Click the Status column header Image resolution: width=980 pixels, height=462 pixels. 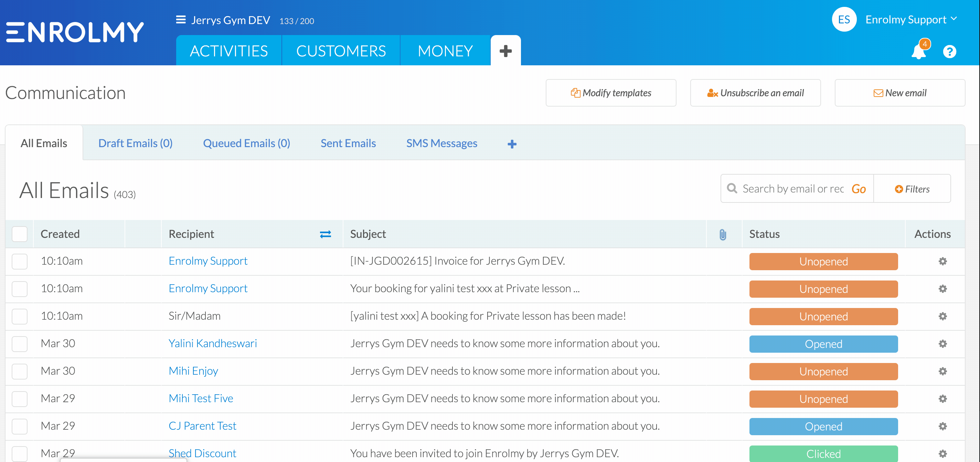click(764, 234)
